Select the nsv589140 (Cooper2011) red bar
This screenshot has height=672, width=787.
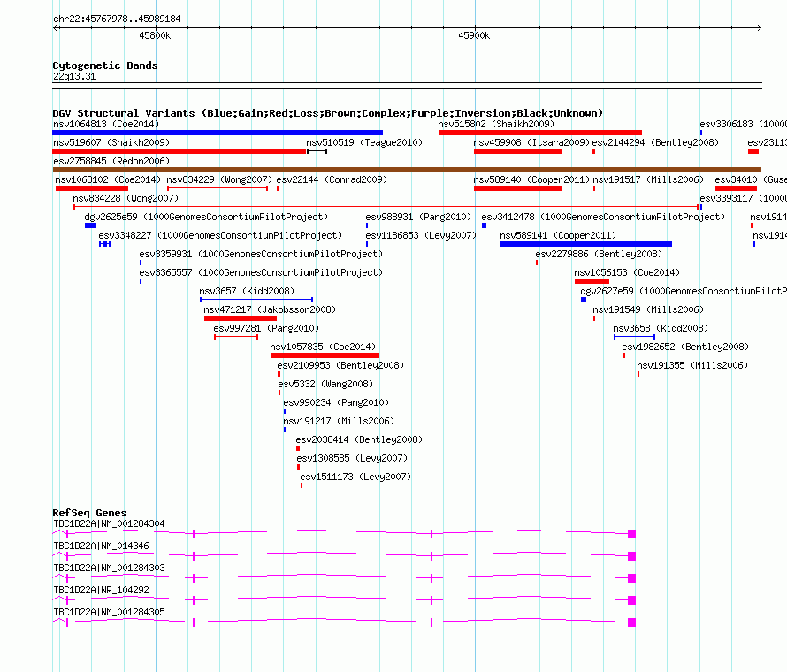point(518,188)
